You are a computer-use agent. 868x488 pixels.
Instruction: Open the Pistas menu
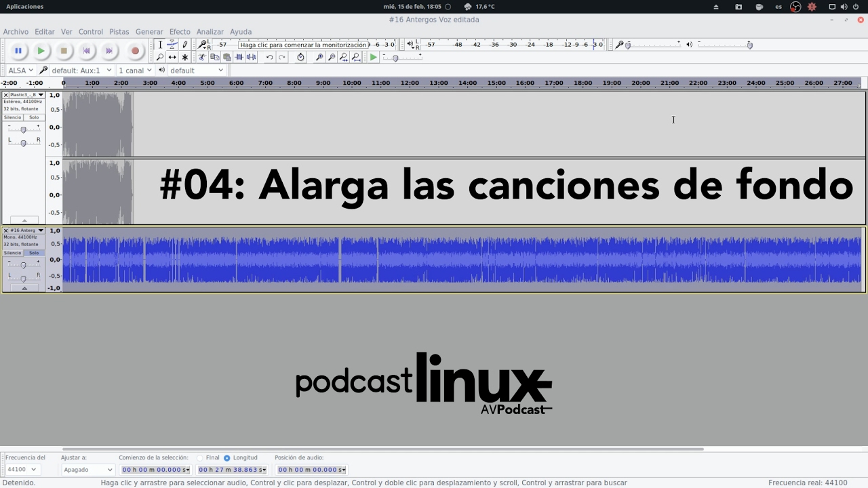[x=119, y=32]
